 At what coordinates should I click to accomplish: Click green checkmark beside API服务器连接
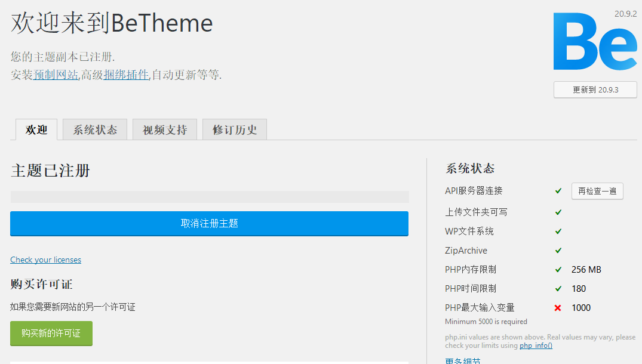coord(558,190)
